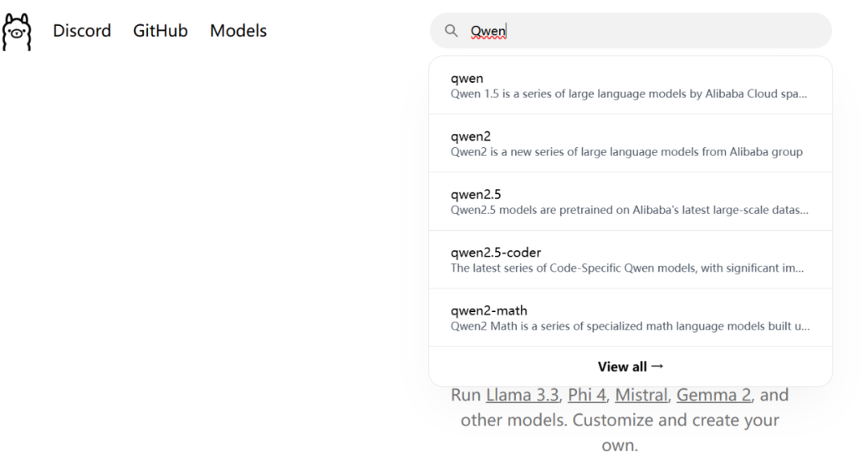Select the qwen2 search result
868x460 pixels.
tap(631, 143)
